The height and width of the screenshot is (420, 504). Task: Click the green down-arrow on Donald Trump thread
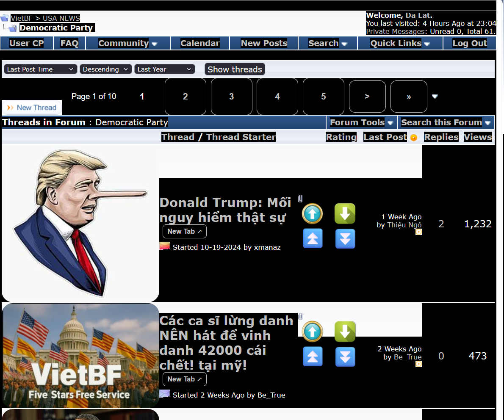345,214
